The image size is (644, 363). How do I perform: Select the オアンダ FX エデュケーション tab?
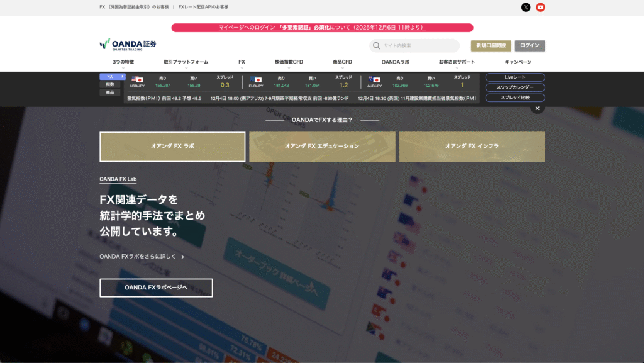pyautogui.click(x=322, y=146)
